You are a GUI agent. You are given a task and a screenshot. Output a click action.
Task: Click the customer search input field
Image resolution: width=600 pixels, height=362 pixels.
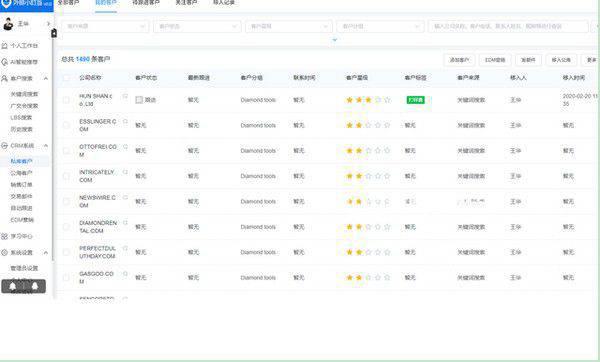tap(508, 26)
